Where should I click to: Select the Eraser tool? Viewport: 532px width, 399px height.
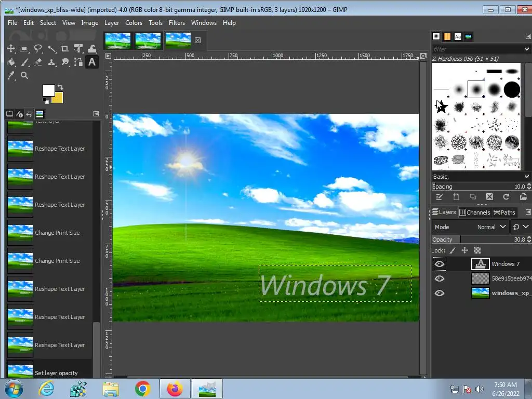(37, 62)
